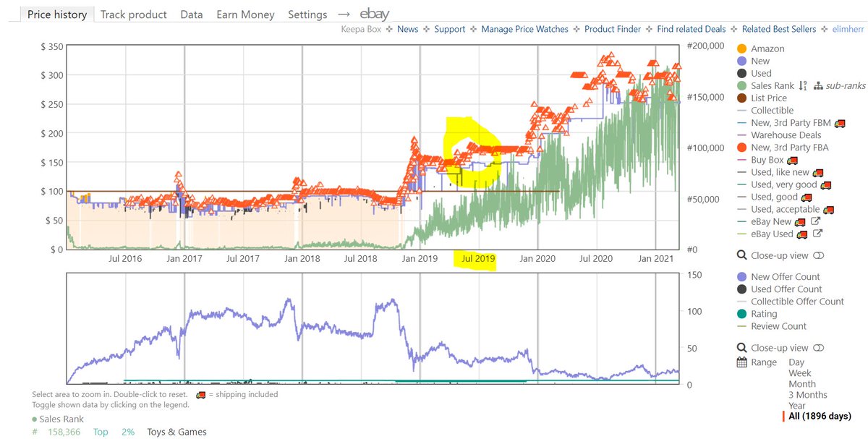Toggle Used, very good series
This screenshot has height=439, width=868.
tap(777, 184)
